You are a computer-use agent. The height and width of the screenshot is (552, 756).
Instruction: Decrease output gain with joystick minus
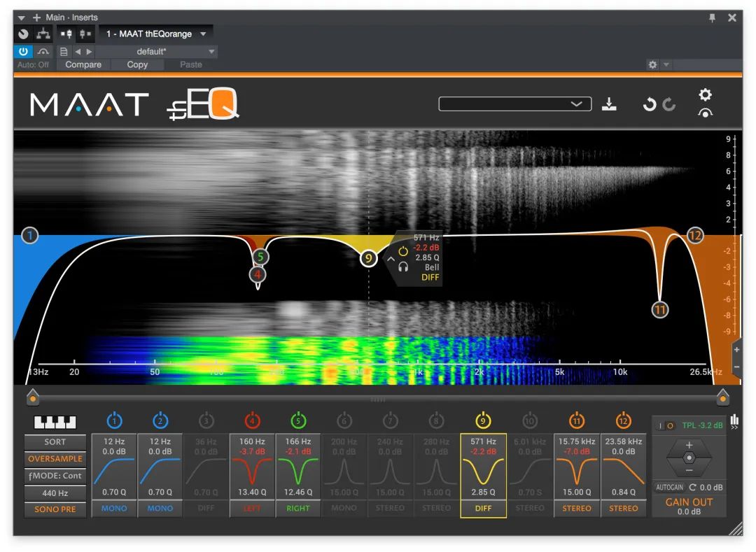click(689, 470)
